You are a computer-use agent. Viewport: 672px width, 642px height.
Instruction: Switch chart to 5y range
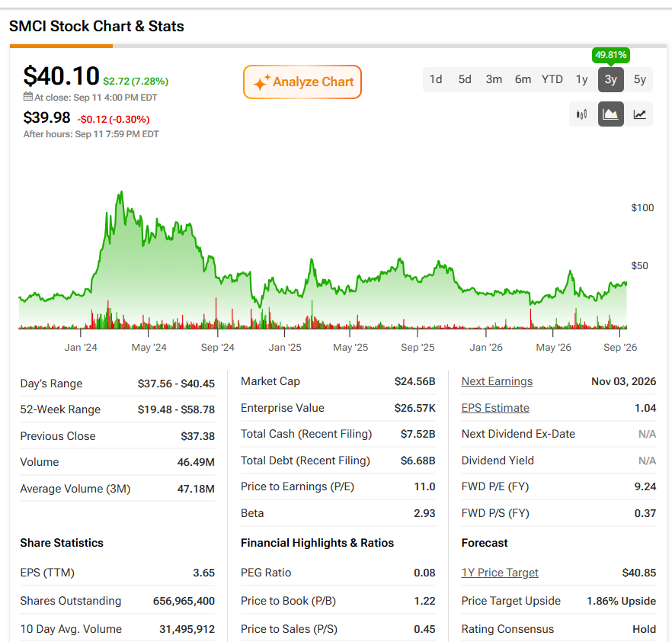639,79
